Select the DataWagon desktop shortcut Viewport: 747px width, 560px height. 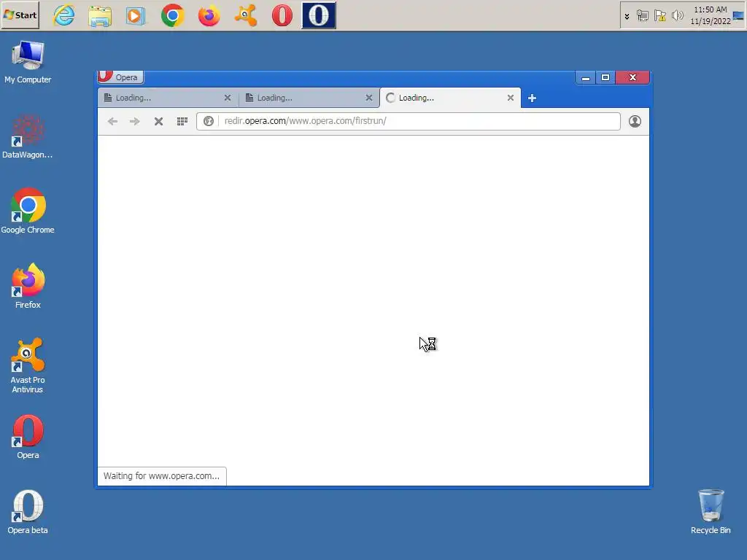(28, 137)
